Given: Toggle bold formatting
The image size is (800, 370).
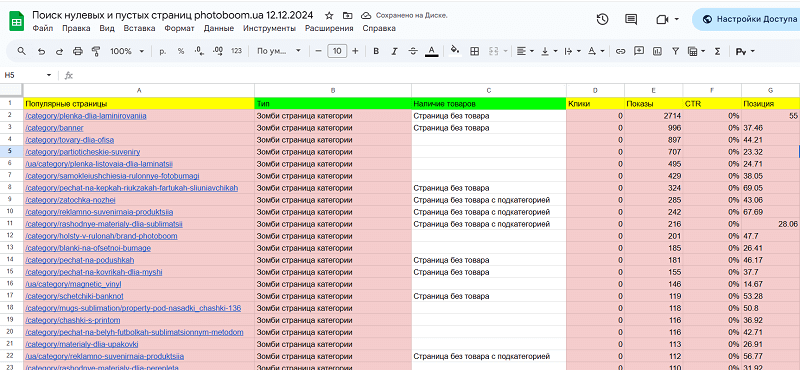Looking at the screenshot, I should coord(376,51).
